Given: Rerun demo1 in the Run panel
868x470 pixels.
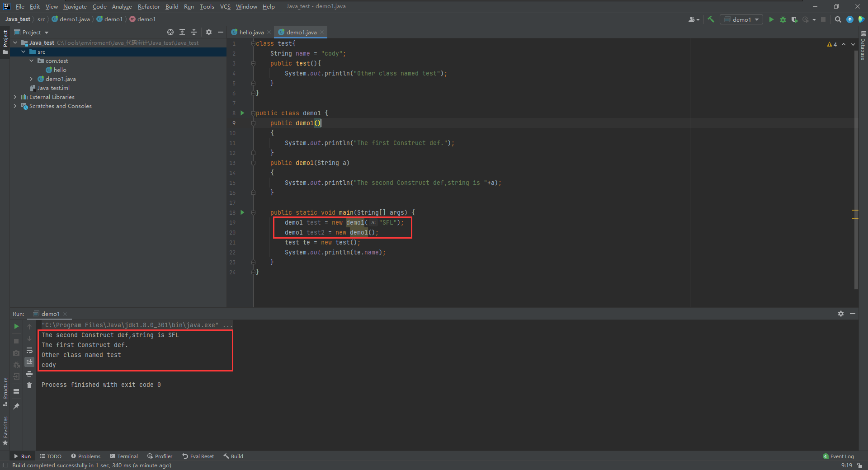Looking at the screenshot, I should click(x=16, y=326).
